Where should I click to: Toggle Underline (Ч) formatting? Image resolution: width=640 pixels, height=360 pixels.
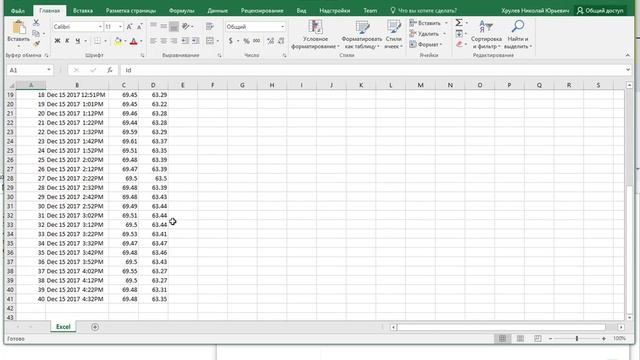point(77,41)
